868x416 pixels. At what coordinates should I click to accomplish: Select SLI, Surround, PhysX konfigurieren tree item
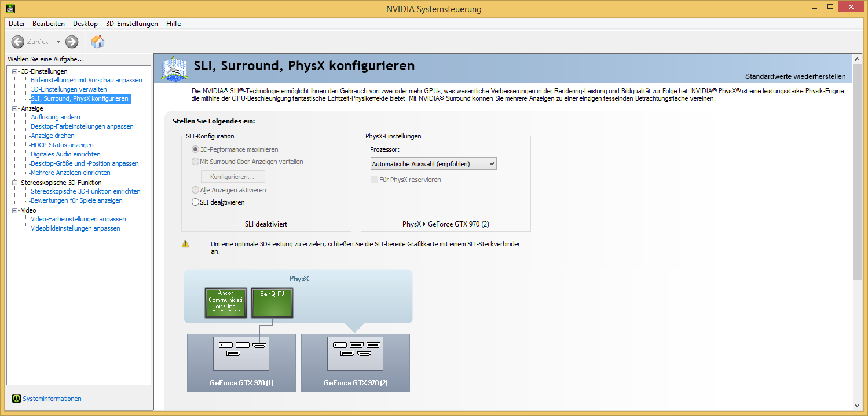(80, 98)
